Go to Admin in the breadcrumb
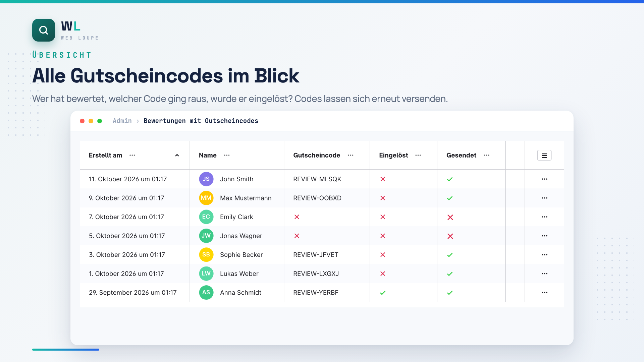Screen dimensions: 644x362 pos(122,121)
